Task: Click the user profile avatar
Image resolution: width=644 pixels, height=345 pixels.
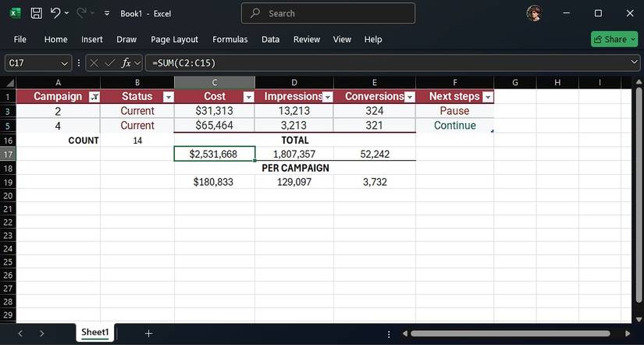Action: pyautogui.click(x=534, y=13)
